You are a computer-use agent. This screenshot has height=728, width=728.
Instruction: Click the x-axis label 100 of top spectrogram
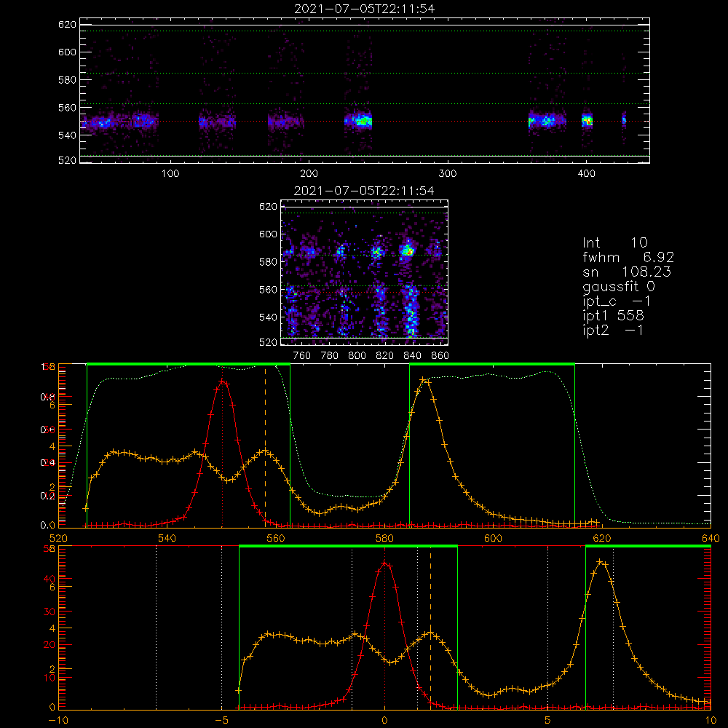coord(170,174)
